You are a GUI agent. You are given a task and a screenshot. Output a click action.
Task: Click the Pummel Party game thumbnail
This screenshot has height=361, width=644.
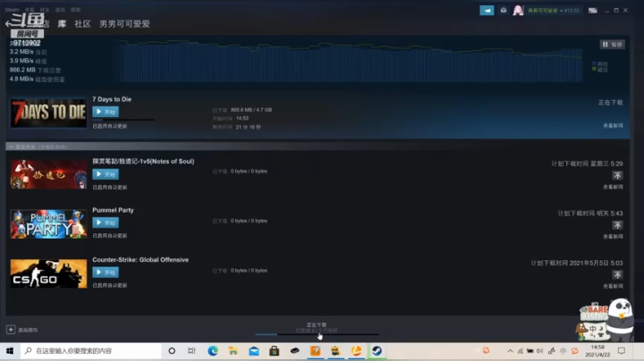(48, 224)
